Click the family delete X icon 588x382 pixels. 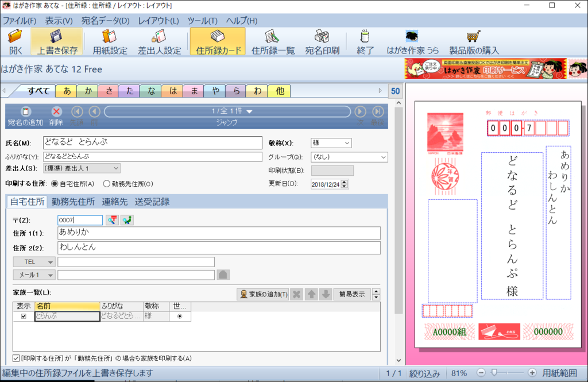coord(296,294)
